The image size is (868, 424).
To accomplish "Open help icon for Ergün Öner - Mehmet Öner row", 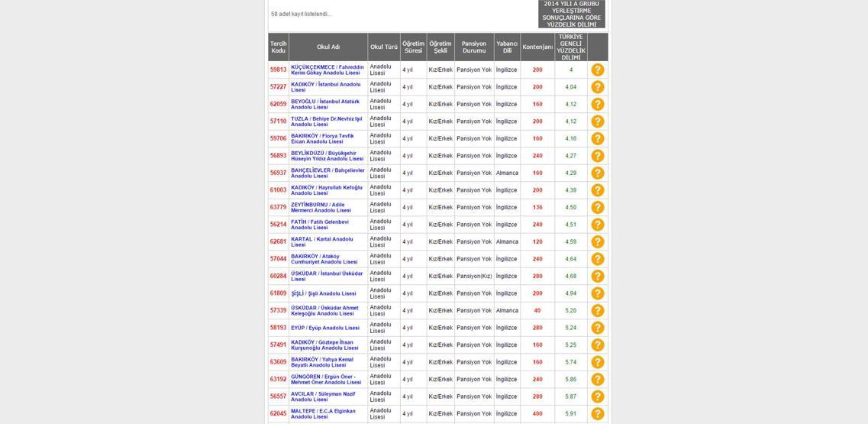I will coord(597,379).
